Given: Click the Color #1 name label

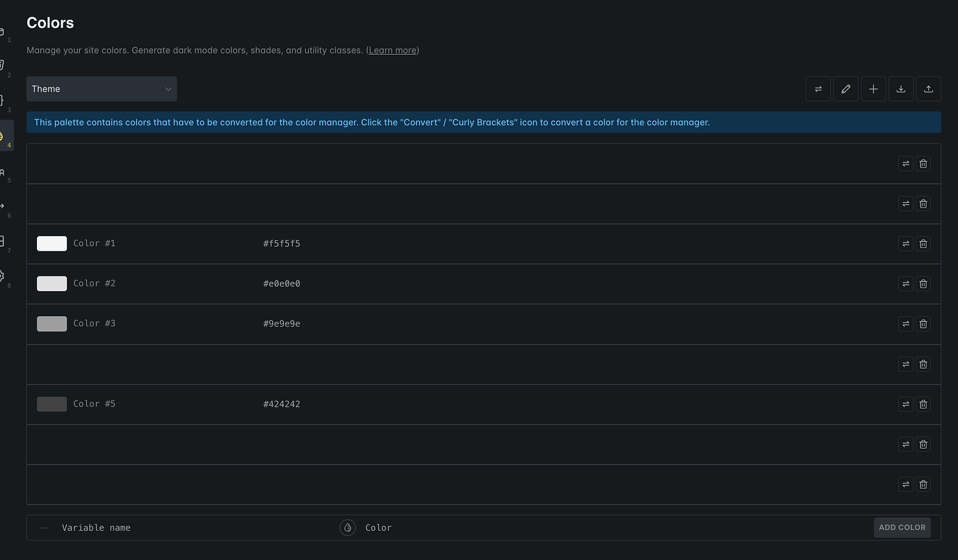Looking at the screenshot, I should tap(95, 243).
